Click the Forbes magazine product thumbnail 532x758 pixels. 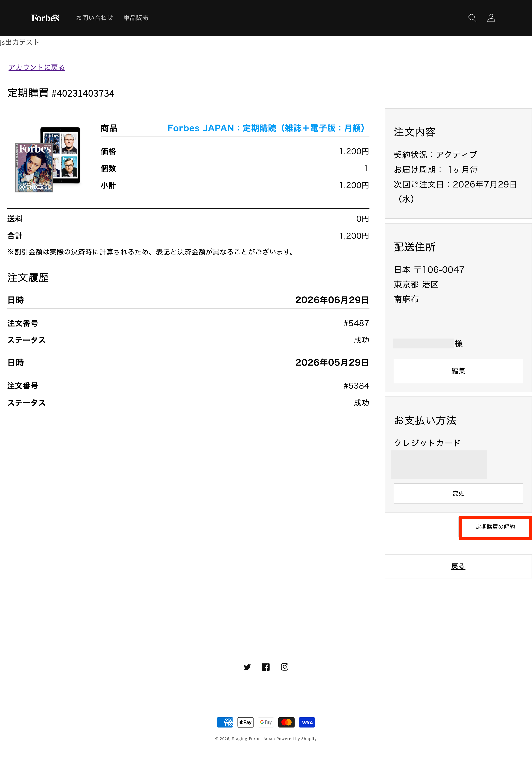pos(48,160)
